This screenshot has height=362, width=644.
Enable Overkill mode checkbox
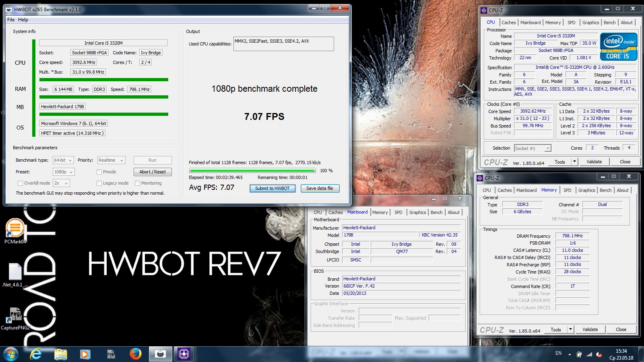click(20, 183)
